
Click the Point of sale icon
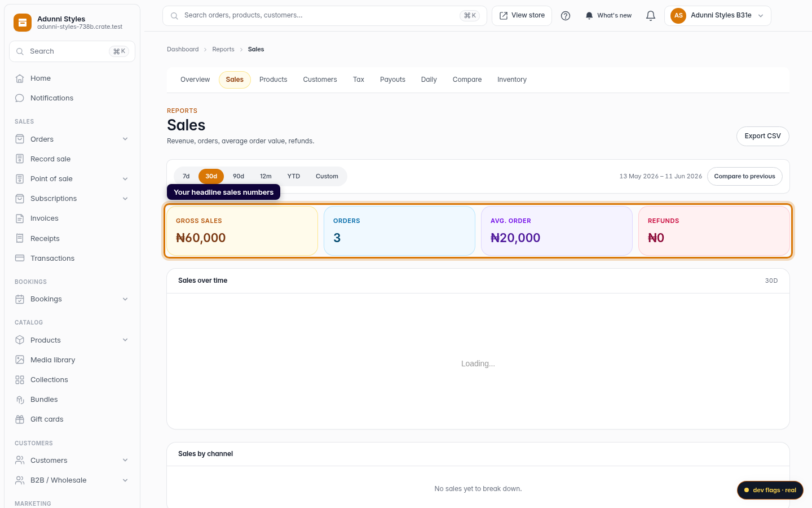[x=20, y=179]
